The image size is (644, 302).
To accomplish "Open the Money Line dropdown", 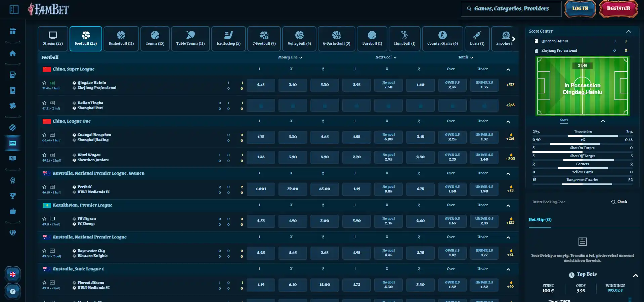I will tap(290, 57).
